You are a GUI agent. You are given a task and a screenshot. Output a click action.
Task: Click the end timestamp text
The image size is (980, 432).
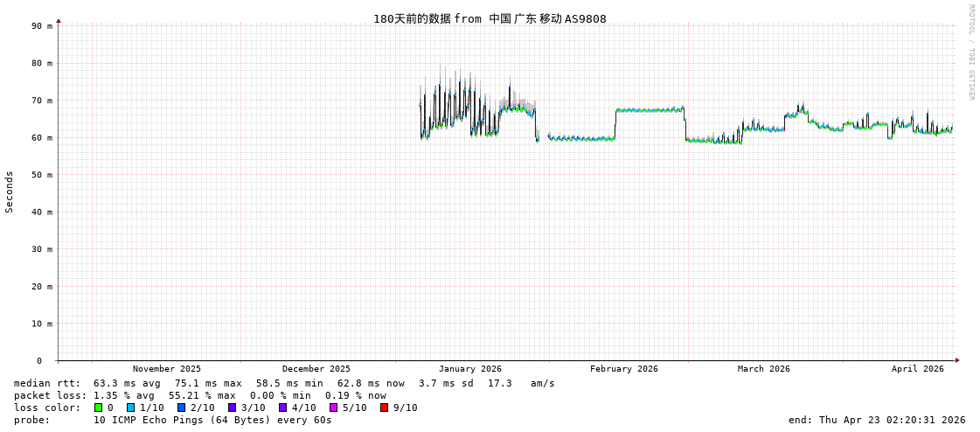(877, 420)
